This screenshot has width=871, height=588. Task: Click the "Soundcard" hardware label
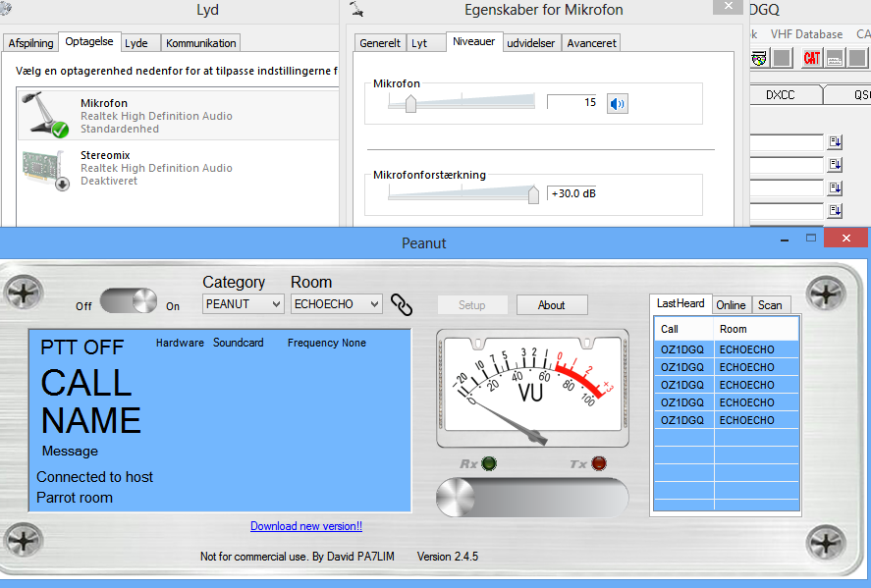239,344
